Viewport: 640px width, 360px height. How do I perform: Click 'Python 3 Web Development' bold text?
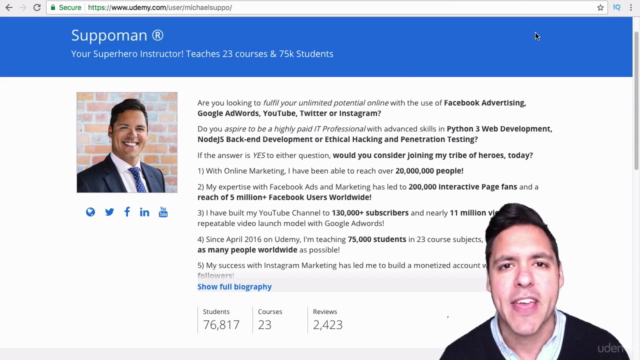tap(499, 129)
